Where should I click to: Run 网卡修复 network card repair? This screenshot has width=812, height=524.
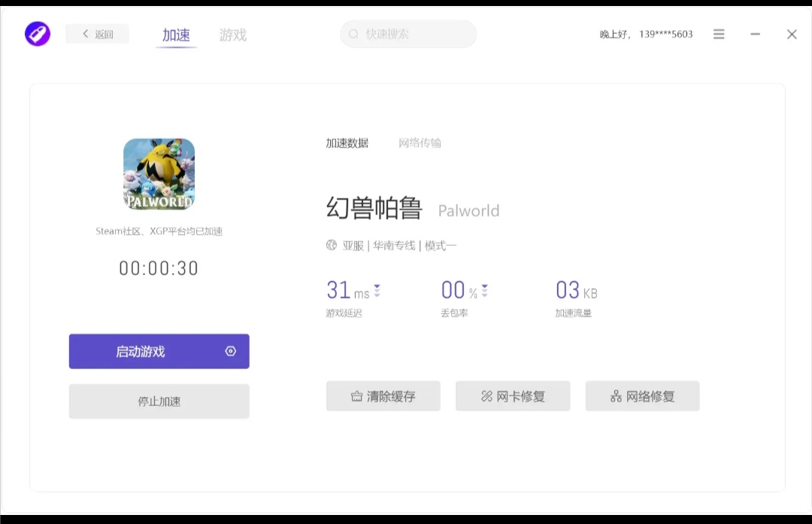(512, 396)
